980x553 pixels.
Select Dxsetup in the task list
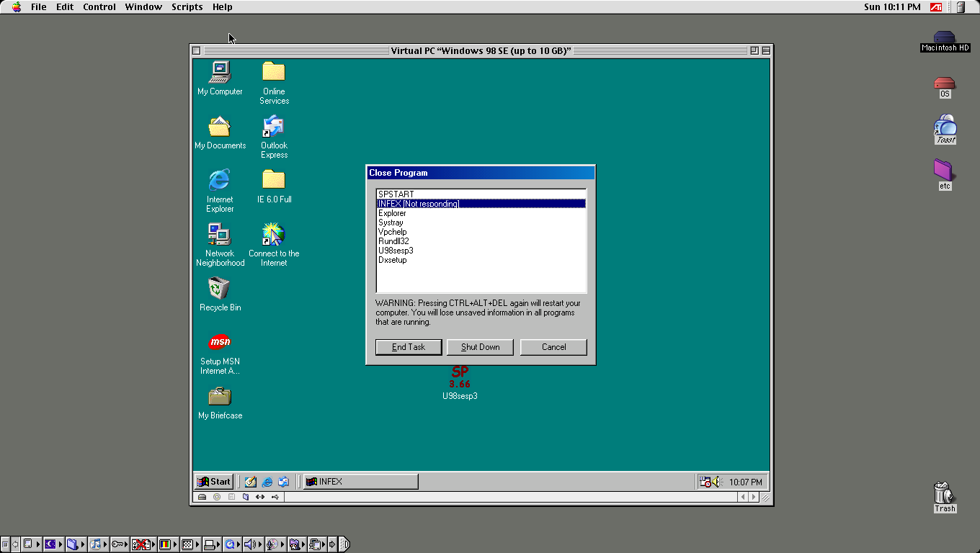[481, 260]
